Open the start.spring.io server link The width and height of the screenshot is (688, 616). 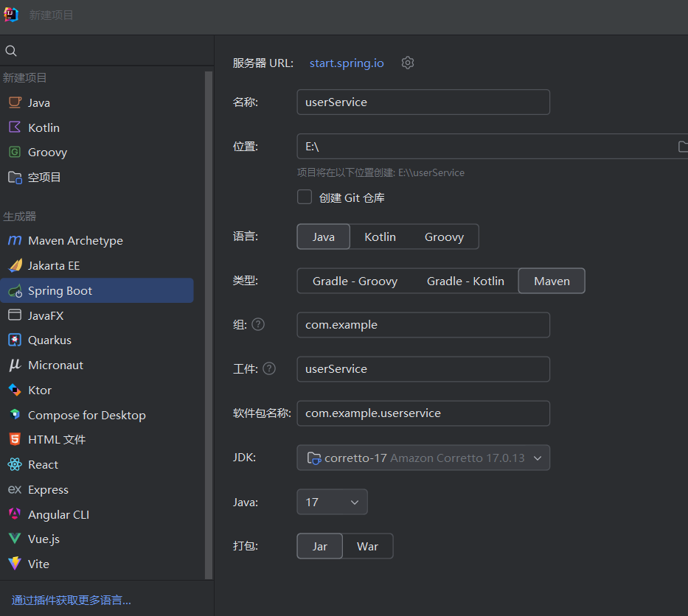click(x=347, y=63)
